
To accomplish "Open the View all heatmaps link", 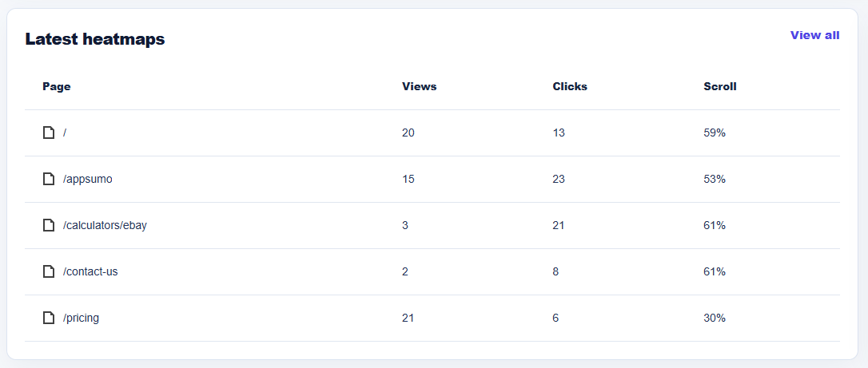I will [815, 35].
